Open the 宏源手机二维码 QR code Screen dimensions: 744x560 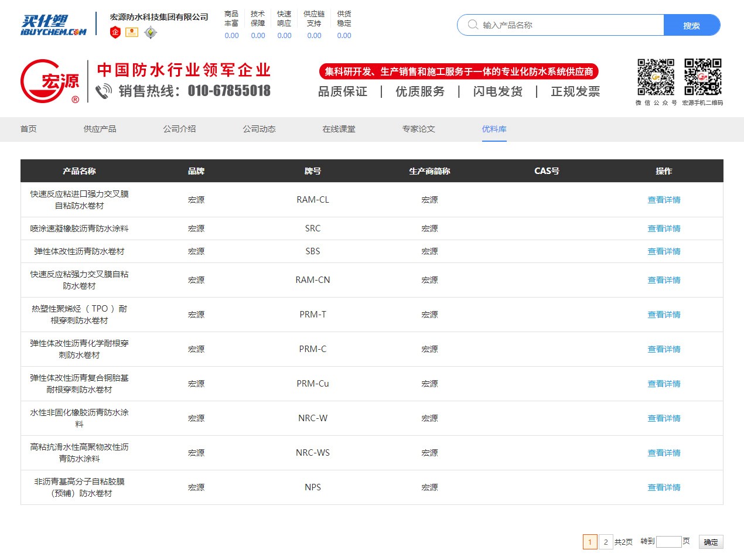click(x=703, y=77)
